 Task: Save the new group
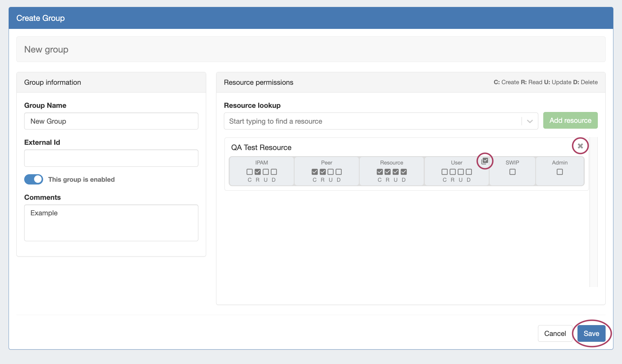click(591, 333)
